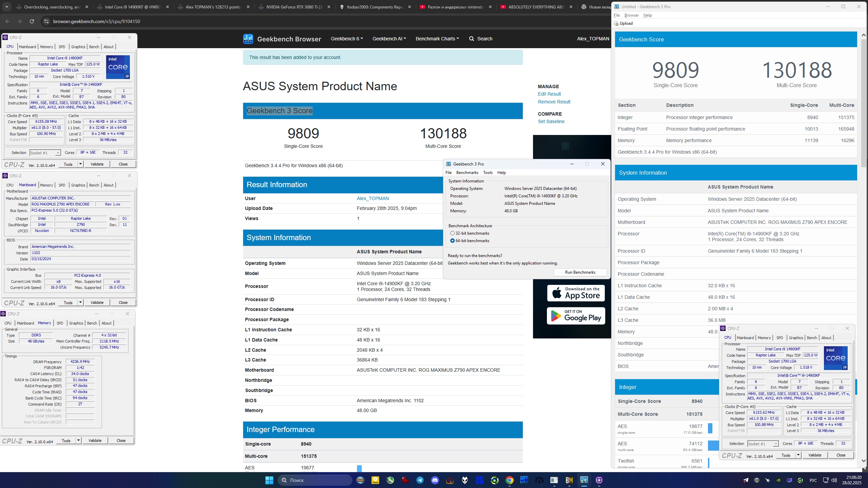This screenshot has width=868, height=488.
Task: Open Tools dropdown arrow in top-left CPU-Z window
Action: coord(80,164)
